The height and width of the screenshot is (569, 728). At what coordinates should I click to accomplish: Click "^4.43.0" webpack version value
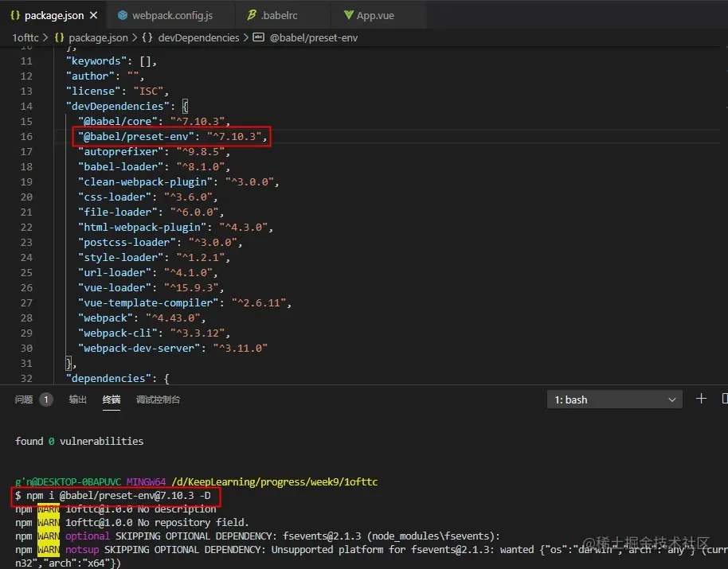(x=173, y=318)
